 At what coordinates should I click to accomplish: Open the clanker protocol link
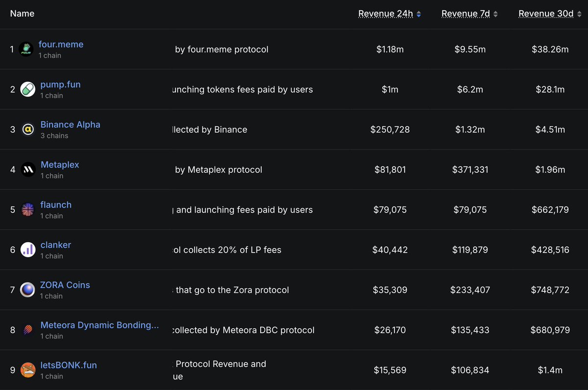click(56, 245)
